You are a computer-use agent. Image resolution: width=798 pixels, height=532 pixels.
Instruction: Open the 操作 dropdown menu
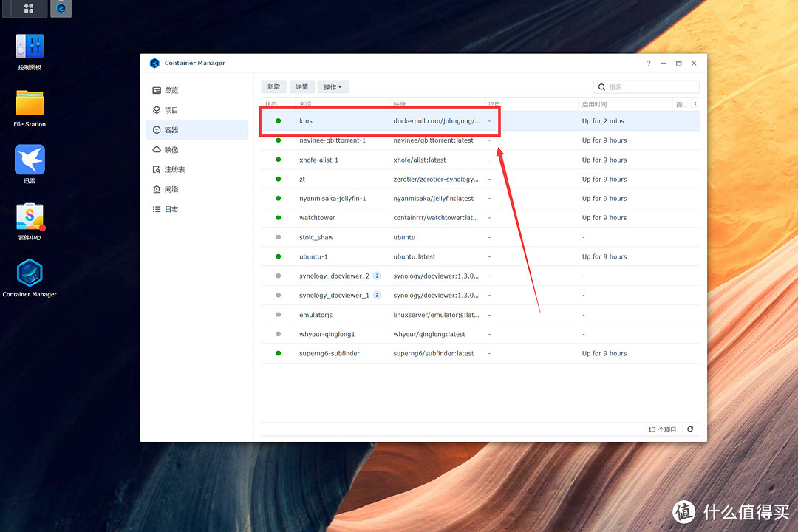[333, 86]
